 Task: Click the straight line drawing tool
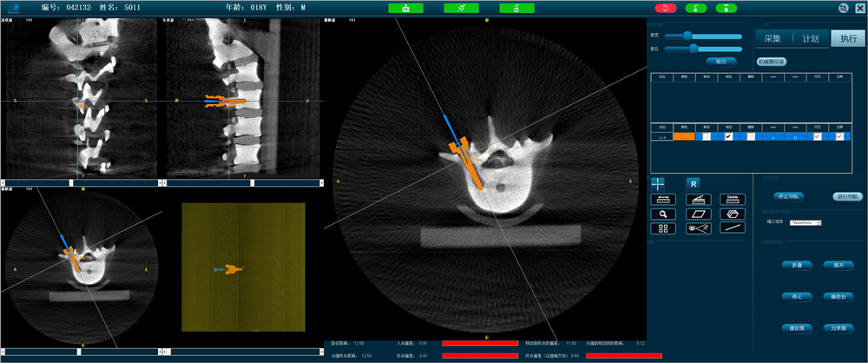pos(732,228)
